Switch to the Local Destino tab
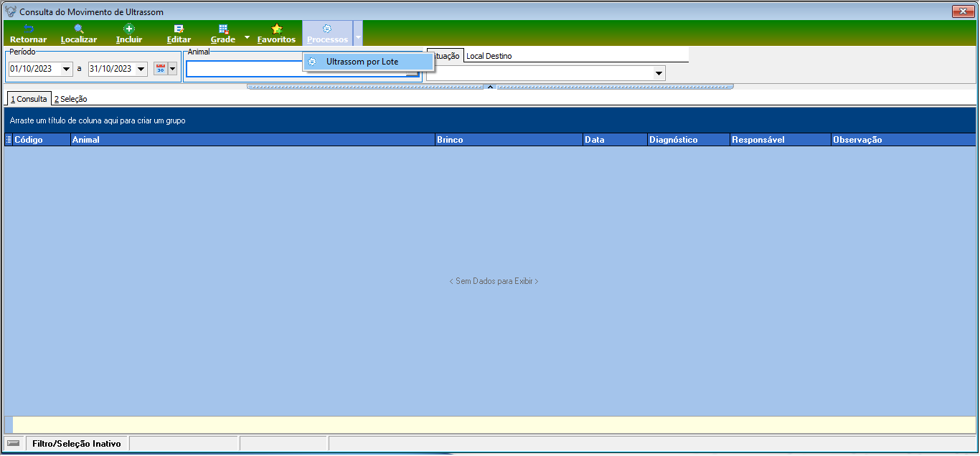The width and height of the screenshot is (980, 456). tap(489, 56)
